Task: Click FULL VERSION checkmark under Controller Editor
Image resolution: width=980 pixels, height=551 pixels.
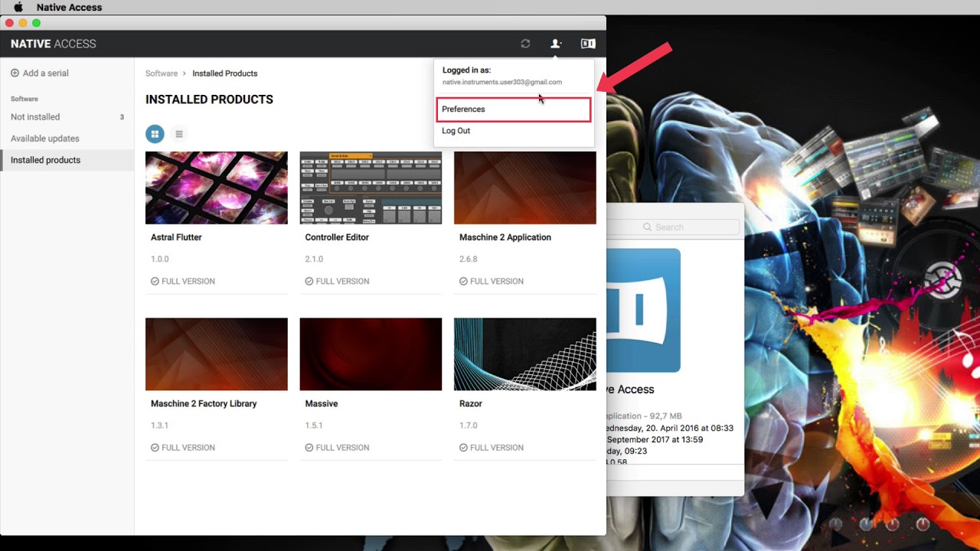Action: pos(309,282)
